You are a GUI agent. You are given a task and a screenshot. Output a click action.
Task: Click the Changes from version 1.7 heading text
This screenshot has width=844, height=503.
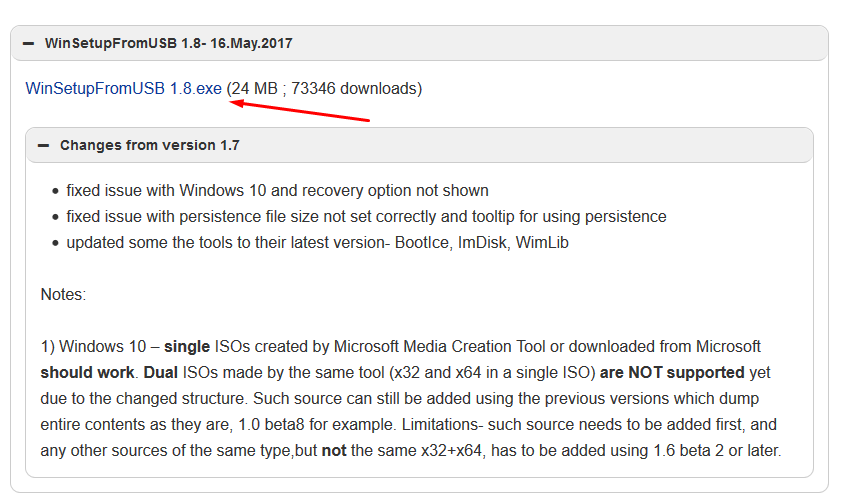(x=150, y=146)
